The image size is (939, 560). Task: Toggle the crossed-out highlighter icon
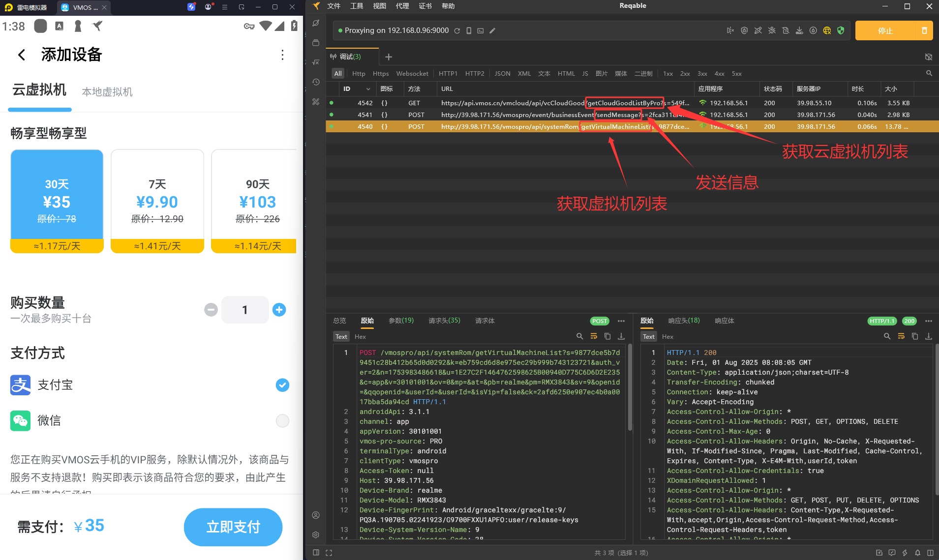[x=758, y=30]
